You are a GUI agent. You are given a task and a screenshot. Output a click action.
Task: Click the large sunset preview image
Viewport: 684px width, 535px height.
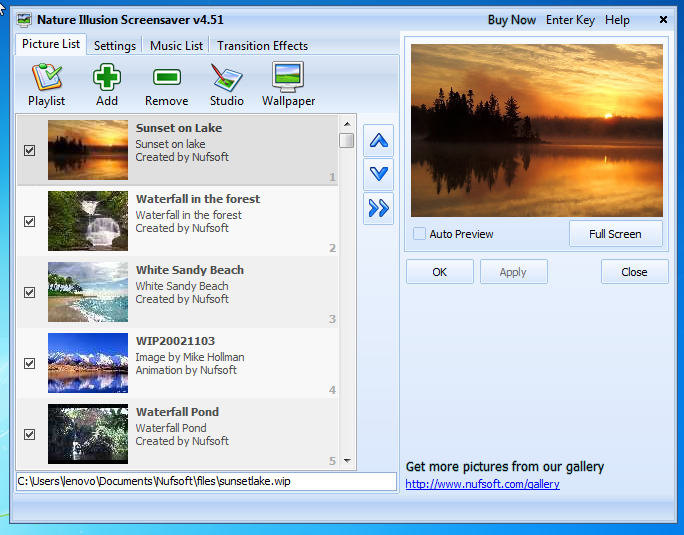(537, 130)
